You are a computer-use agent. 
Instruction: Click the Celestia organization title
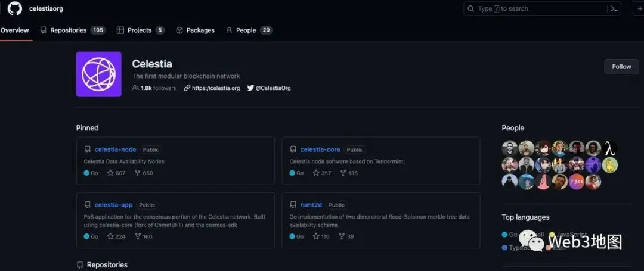point(152,64)
